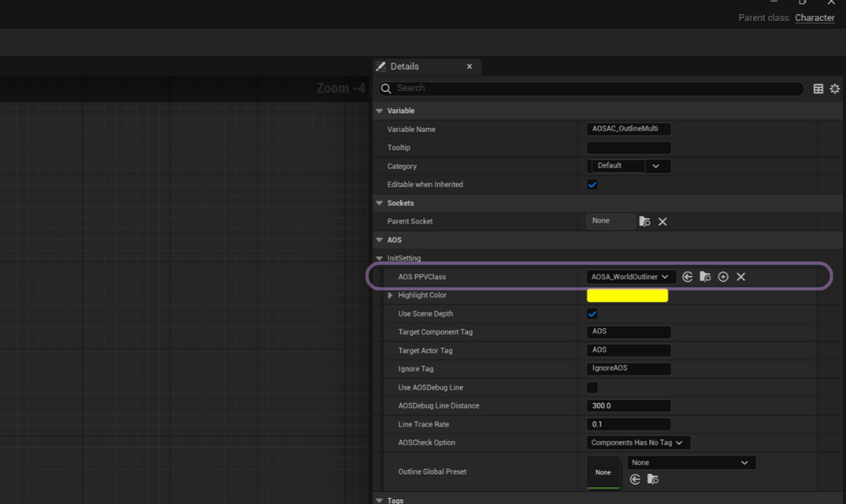The height and width of the screenshot is (504, 846).
Task: Close the Details tab
Action: 469,67
